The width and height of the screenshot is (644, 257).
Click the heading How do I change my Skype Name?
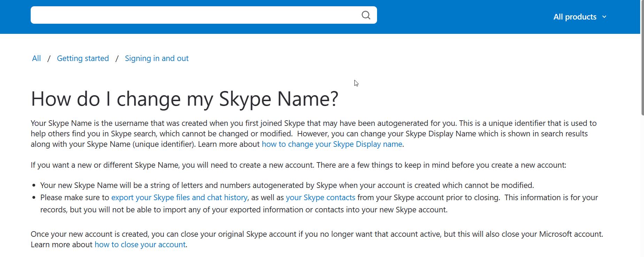185,99
